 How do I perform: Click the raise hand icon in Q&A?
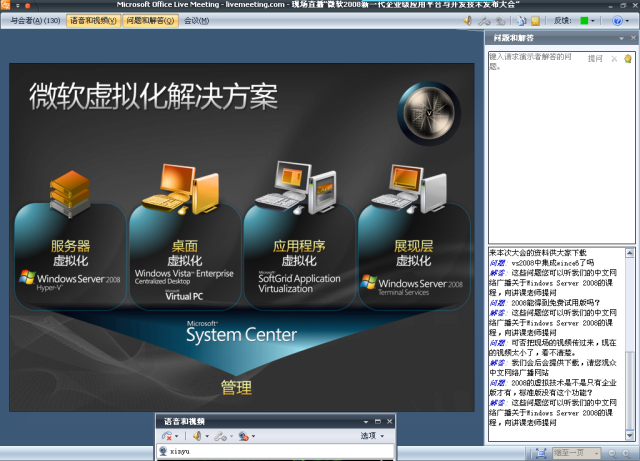pyautogui.click(x=627, y=59)
